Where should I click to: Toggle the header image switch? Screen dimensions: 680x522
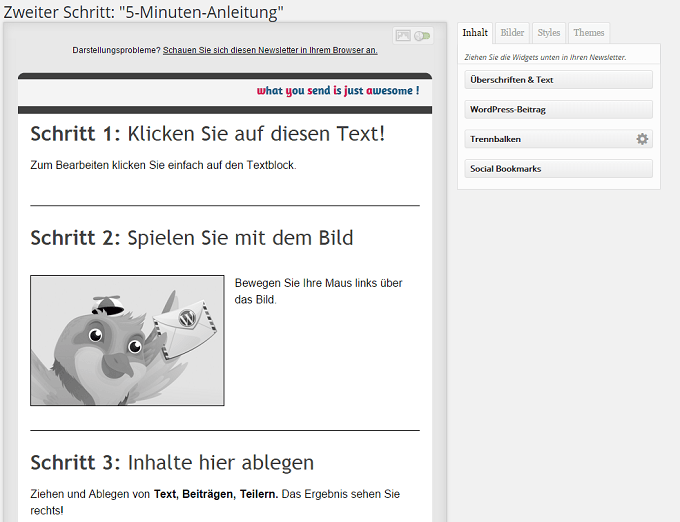422,36
